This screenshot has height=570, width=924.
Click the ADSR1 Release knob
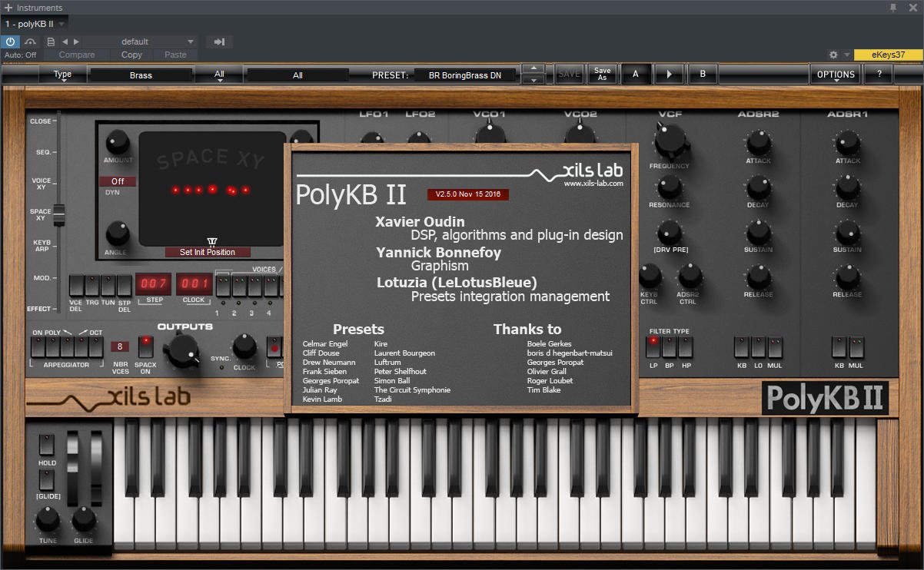click(848, 277)
